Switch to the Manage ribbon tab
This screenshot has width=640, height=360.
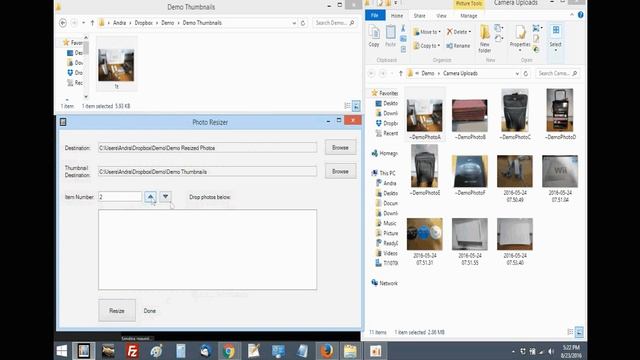pyautogui.click(x=469, y=16)
